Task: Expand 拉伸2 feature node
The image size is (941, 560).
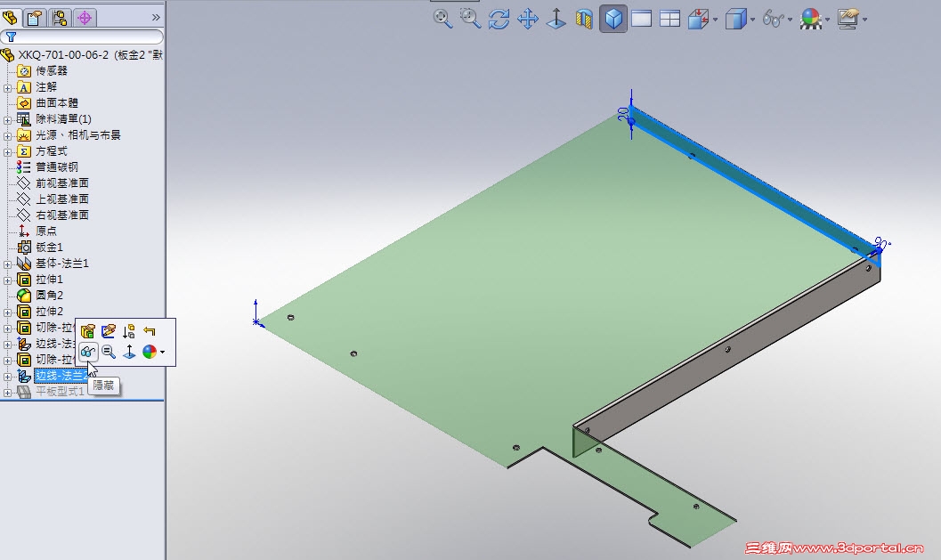Action: 7,312
